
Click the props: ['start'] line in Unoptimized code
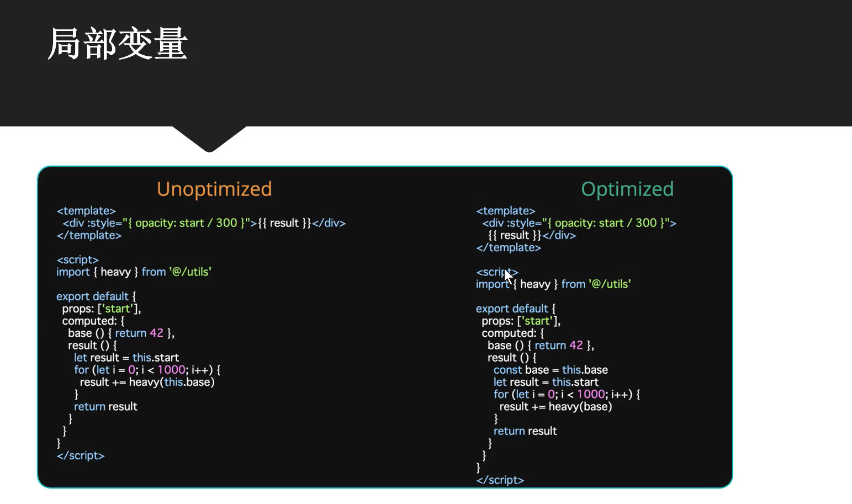101,309
